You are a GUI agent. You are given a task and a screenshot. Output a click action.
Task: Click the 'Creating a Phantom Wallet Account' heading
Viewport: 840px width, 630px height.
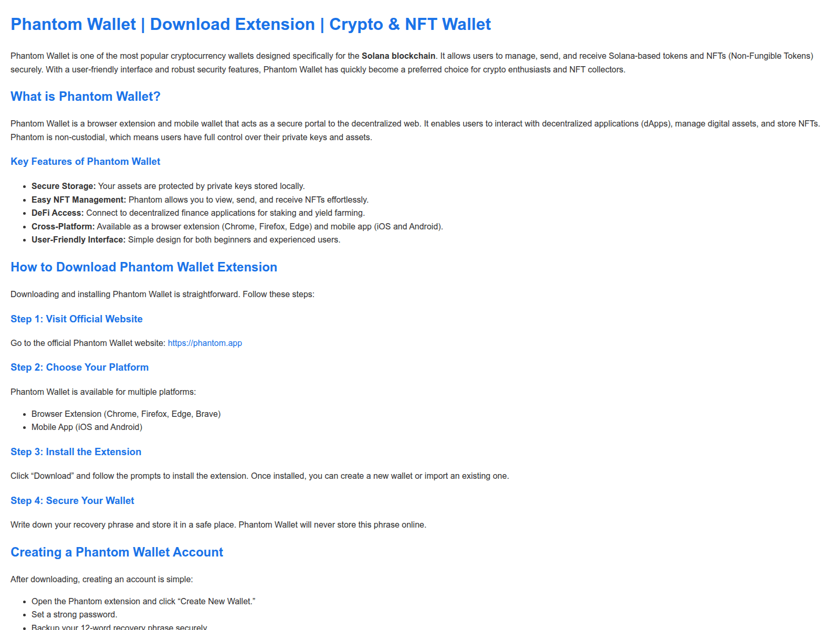[x=117, y=552]
